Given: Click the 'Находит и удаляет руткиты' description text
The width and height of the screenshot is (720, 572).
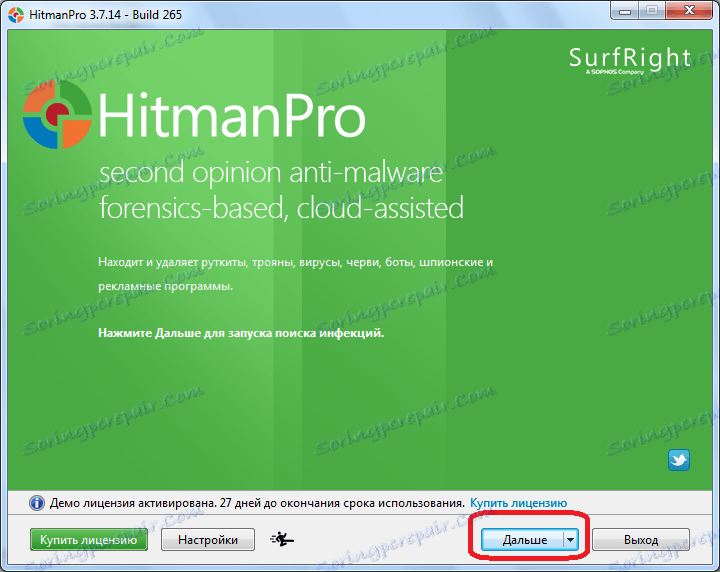Looking at the screenshot, I should 295,274.
